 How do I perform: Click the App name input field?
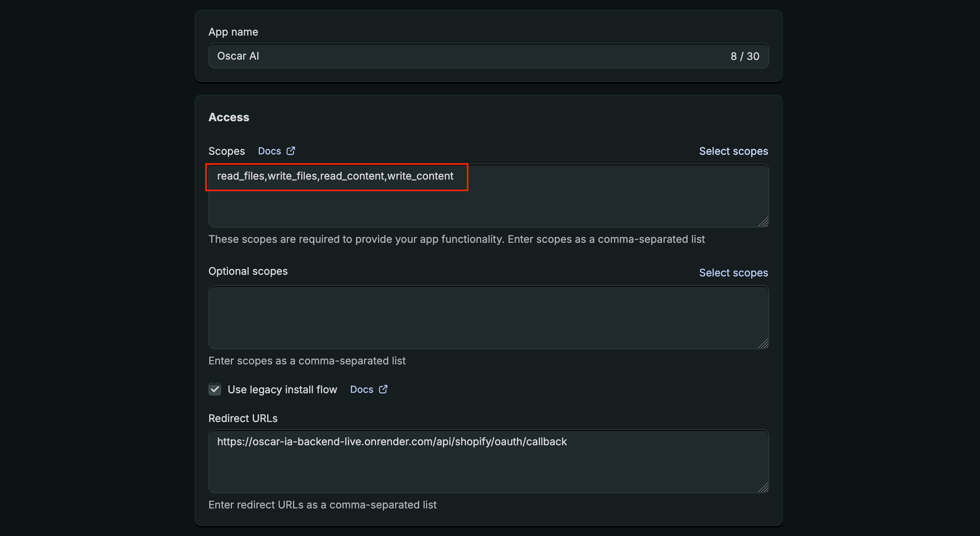pyautogui.click(x=466, y=56)
